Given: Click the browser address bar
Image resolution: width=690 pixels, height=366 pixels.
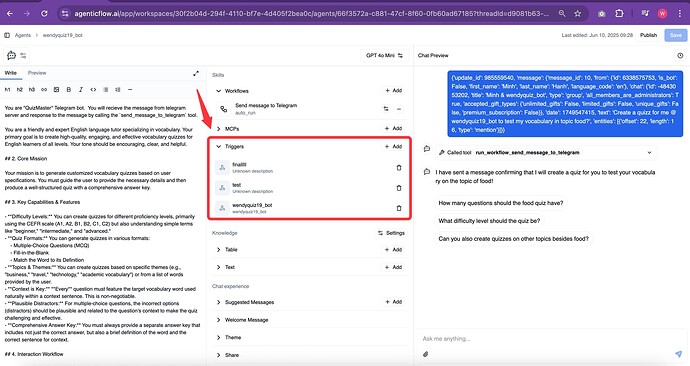Looking at the screenshot, I should coord(312,14).
